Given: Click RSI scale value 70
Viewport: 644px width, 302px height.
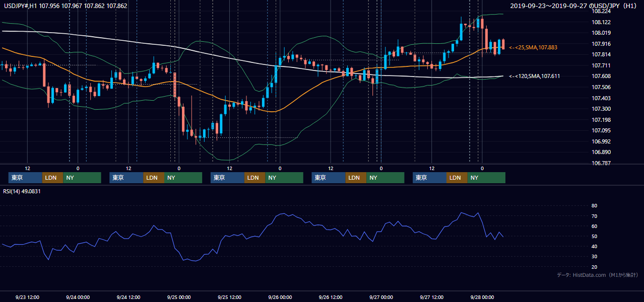Looking at the screenshot, I should point(594,216).
